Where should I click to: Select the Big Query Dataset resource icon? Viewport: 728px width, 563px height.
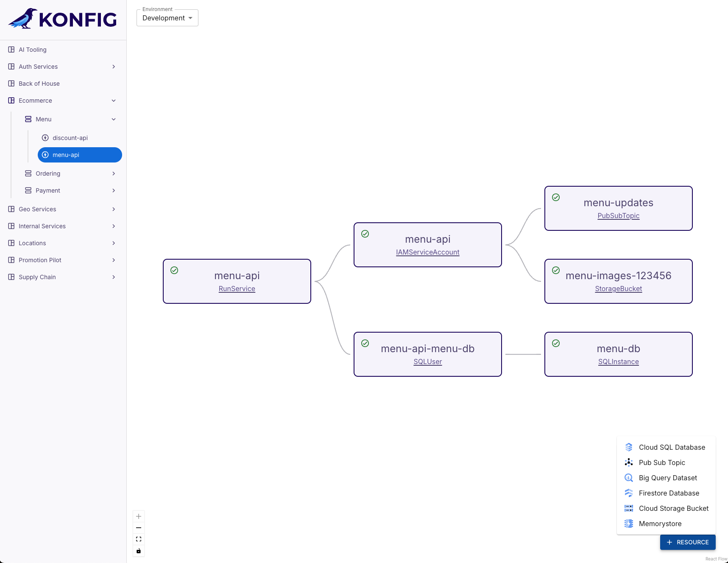click(629, 478)
